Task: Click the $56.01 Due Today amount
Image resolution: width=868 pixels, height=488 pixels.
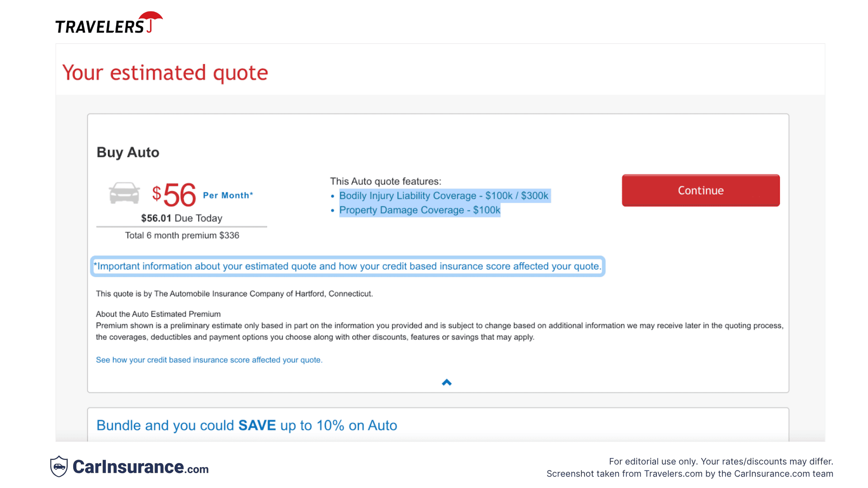Action: [181, 218]
